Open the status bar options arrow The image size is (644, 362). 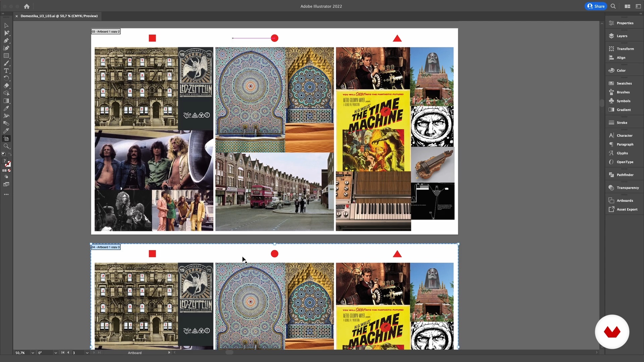169,353
